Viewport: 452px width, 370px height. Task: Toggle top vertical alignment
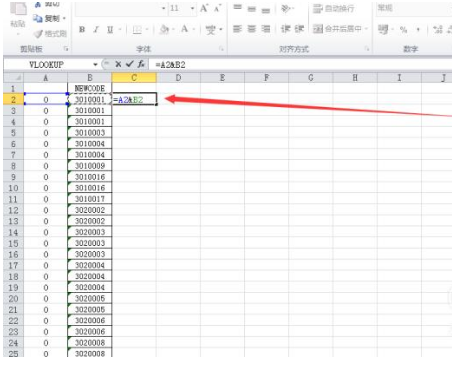click(237, 8)
